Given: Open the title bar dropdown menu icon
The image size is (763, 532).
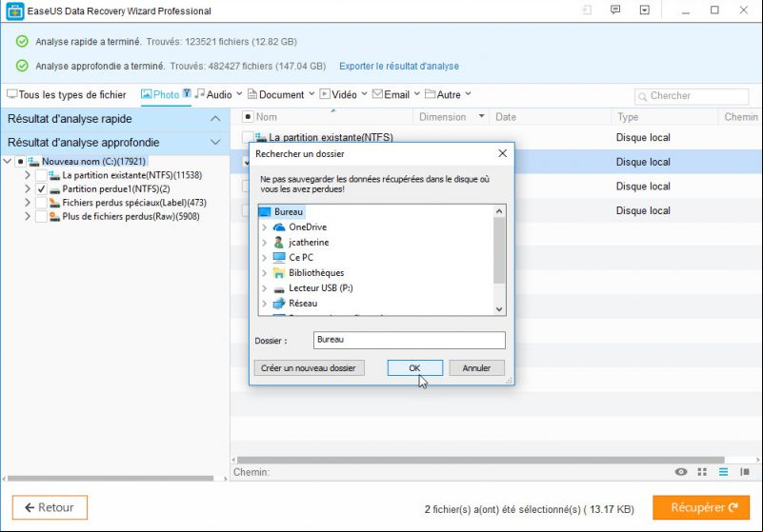Looking at the screenshot, I should click(644, 10).
